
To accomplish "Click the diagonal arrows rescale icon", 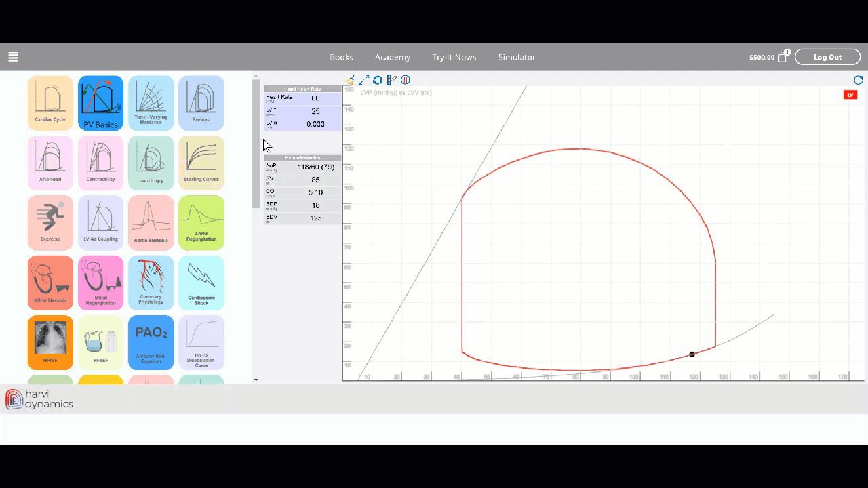I will point(364,80).
